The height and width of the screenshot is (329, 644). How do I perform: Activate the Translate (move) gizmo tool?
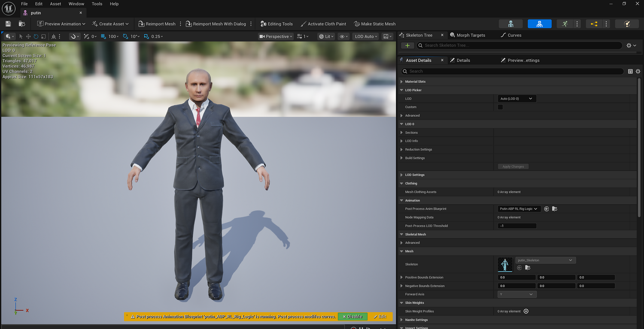(x=28, y=36)
